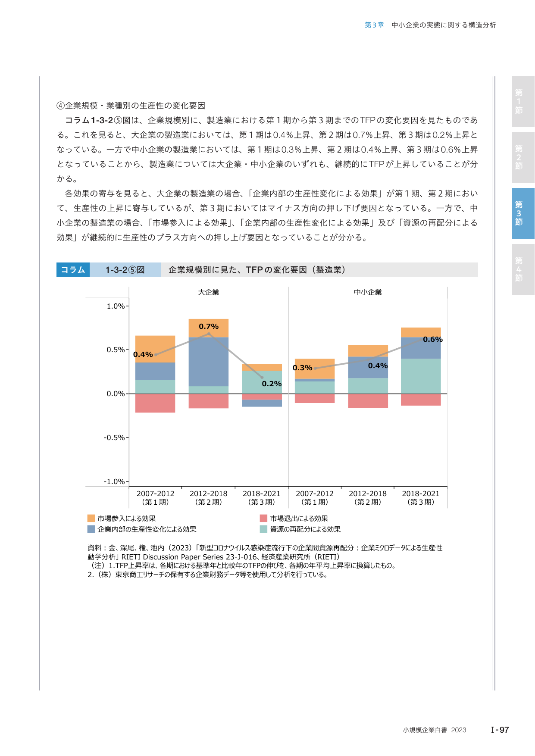The height and width of the screenshot is (756, 535).
Task: Click the ④企業規模・業種別の生産性の変化要因 heading
Action: click(131, 106)
